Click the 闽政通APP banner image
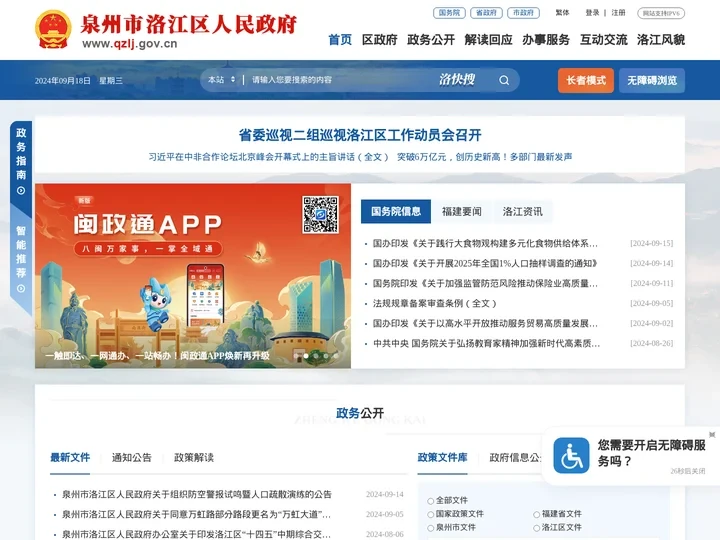The width and height of the screenshot is (720, 540). click(x=193, y=276)
